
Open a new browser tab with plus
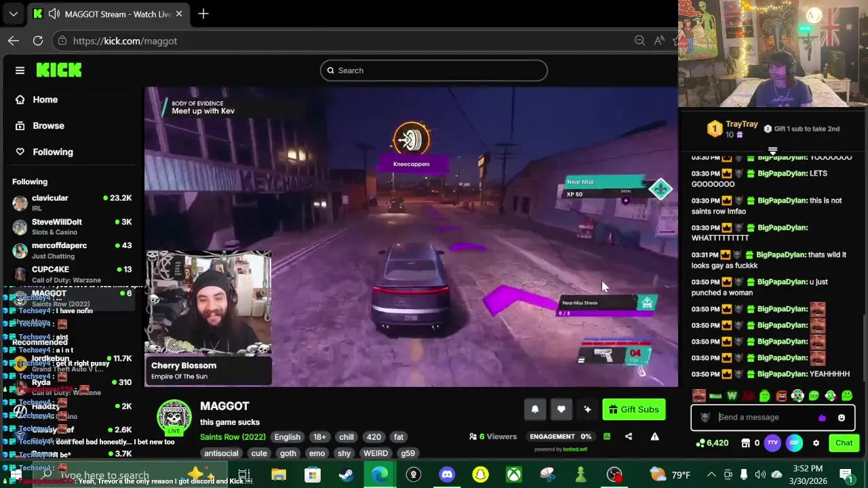click(203, 14)
